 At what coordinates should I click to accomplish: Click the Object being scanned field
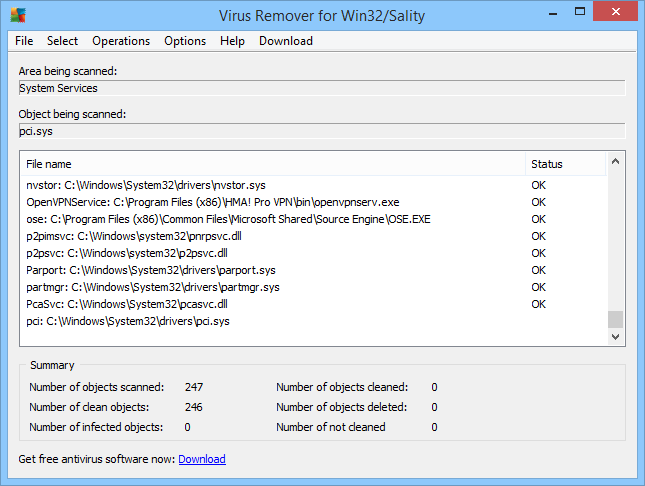[x=322, y=131]
